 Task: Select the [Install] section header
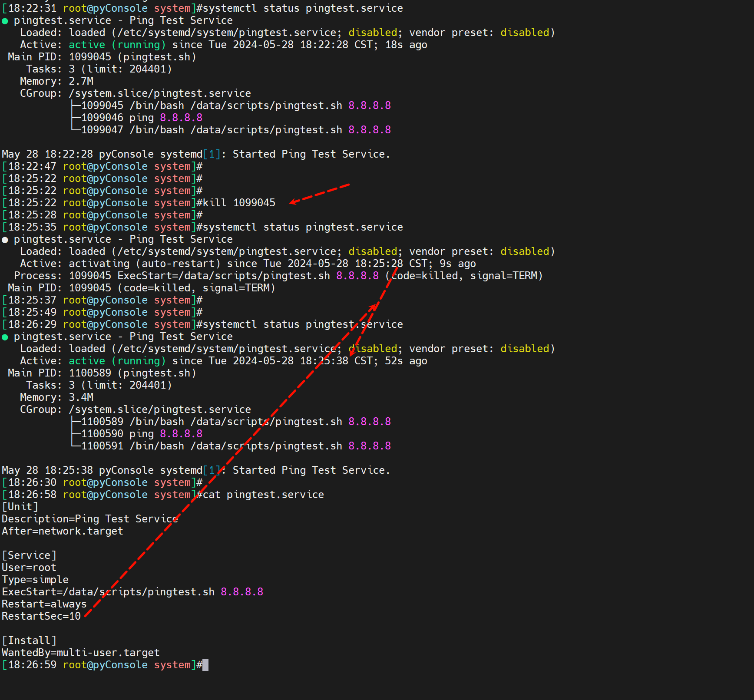29,641
